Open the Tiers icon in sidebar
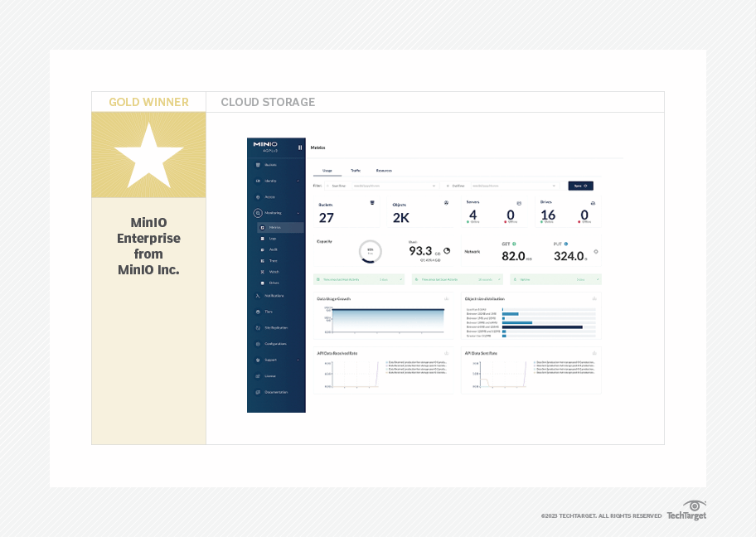Screen dimensions: 756x537 point(258,312)
